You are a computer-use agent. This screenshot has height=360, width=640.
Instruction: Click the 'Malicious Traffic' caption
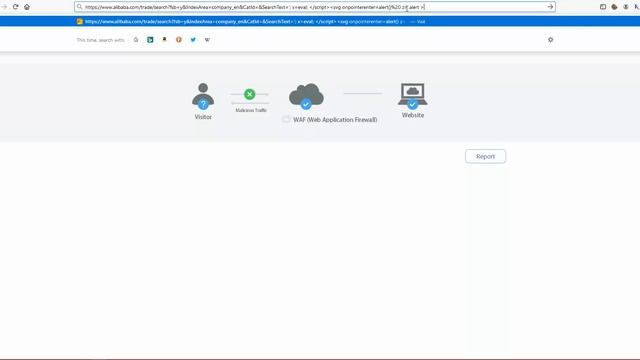[x=251, y=110]
